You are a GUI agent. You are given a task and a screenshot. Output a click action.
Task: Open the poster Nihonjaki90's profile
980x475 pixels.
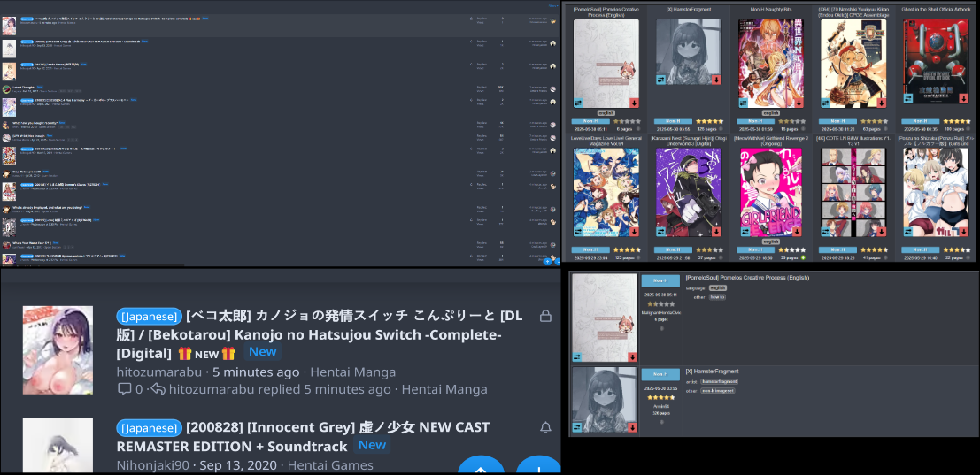[153, 465]
